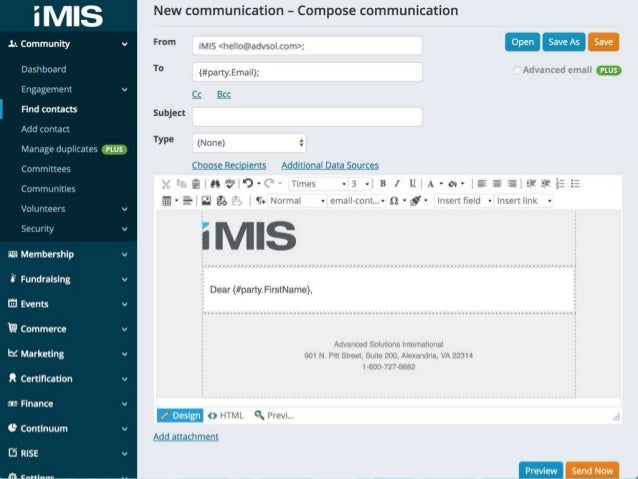This screenshot has height=479, width=638.
Task: Click the blue Open button
Action: (522, 42)
